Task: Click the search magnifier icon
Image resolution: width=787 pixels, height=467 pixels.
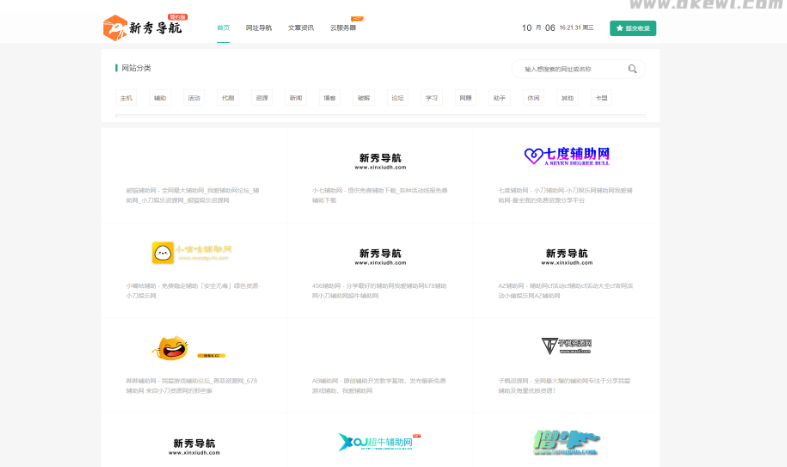Action: pyautogui.click(x=632, y=69)
